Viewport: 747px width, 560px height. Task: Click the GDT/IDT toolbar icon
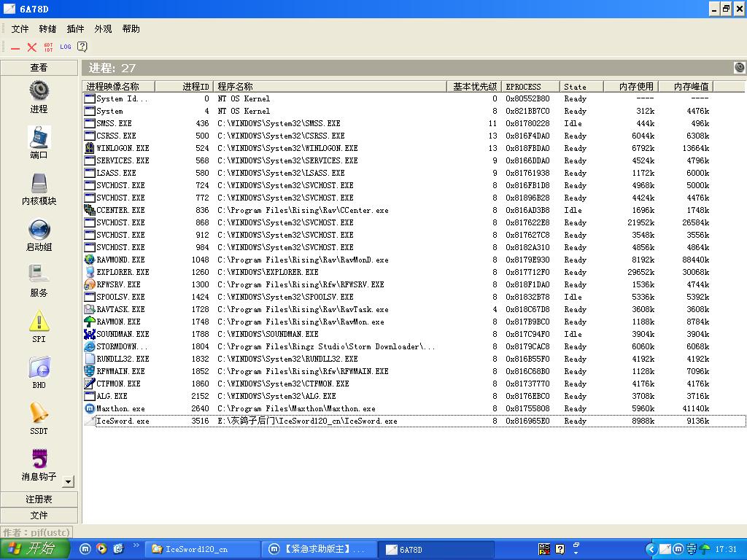pyautogui.click(x=49, y=47)
